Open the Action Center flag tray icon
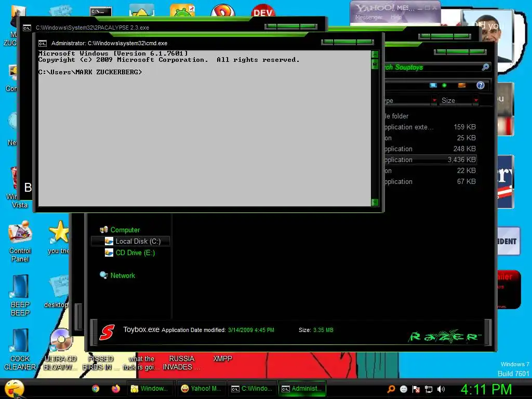 click(416, 389)
